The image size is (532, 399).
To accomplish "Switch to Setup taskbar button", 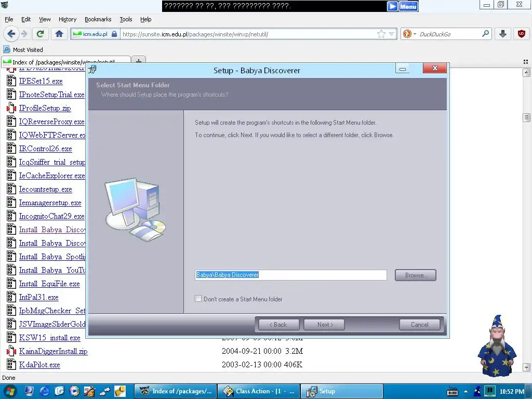I will coord(342,391).
